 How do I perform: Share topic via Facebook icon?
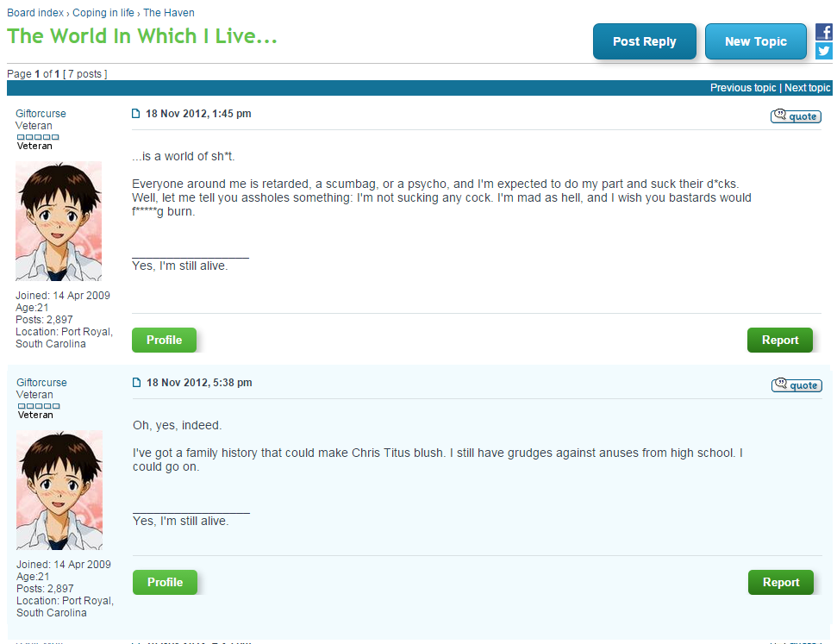click(824, 32)
